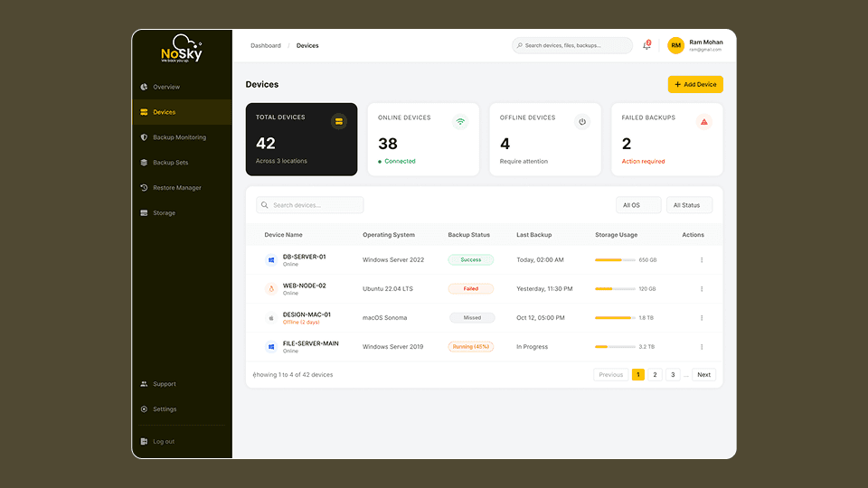This screenshot has width=868, height=488.
Task: Go to Backup Monitoring
Action: (x=182, y=137)
